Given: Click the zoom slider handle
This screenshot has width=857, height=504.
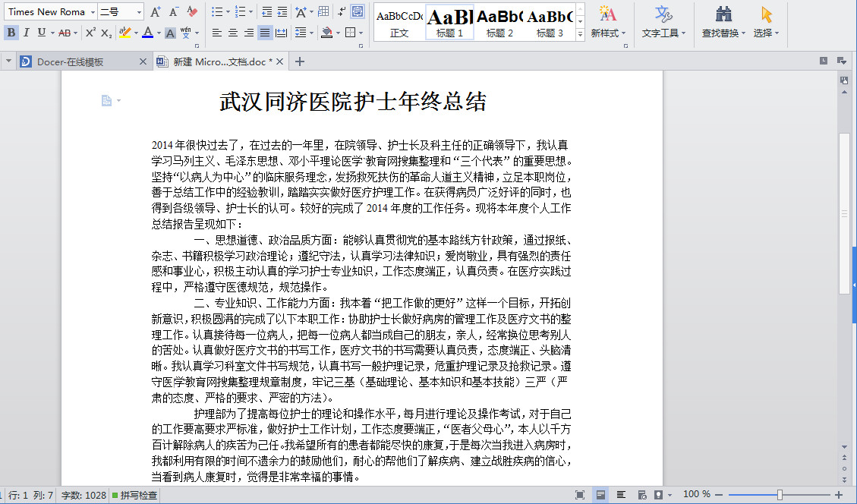Looking at the screenshot, I should pos(780,495).
